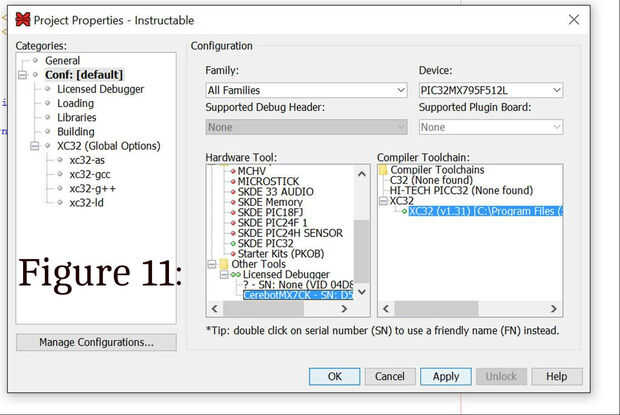Click the hardware tool horizontal scrollbar thumb

point(263,308)
